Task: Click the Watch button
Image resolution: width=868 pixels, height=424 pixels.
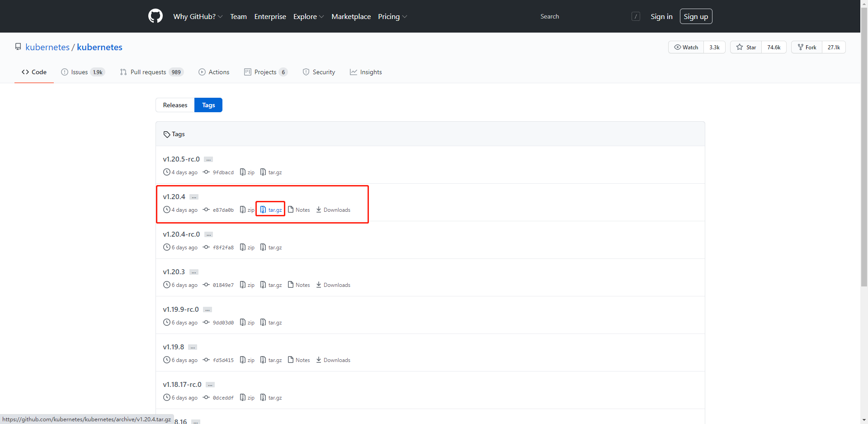Action: (686, 47)
